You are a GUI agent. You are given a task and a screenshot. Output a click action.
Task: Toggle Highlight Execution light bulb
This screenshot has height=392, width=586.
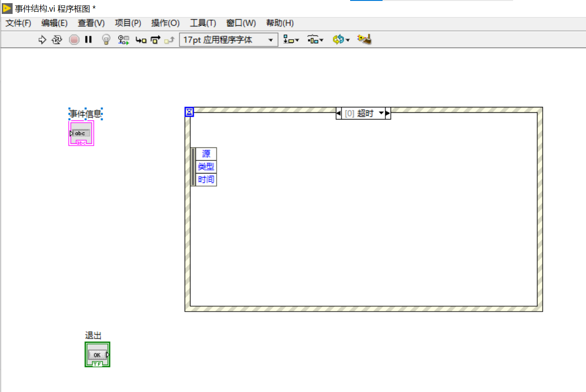[x=106, y=40]
